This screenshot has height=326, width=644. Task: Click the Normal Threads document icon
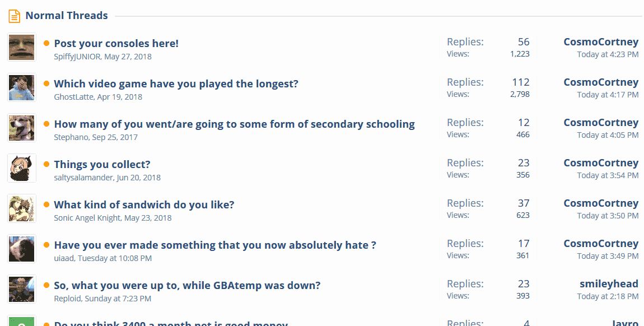click(x=15, y=16)
